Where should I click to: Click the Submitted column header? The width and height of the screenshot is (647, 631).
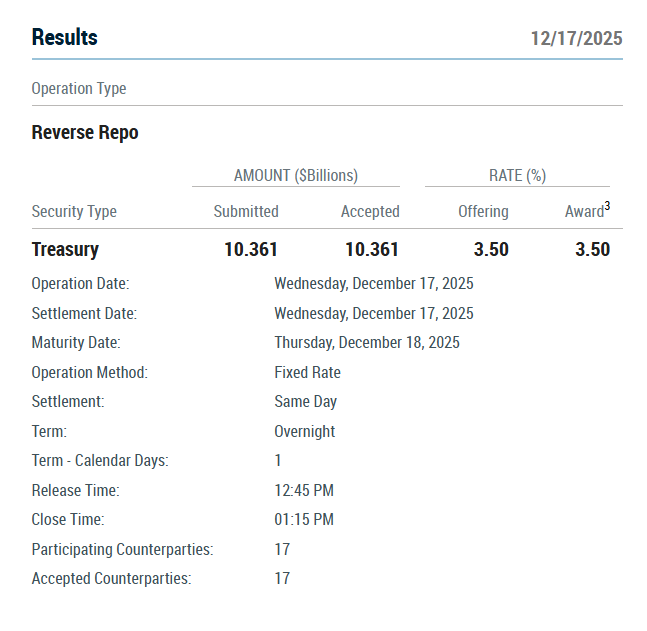pyautogui.click(x=246, y=211)
